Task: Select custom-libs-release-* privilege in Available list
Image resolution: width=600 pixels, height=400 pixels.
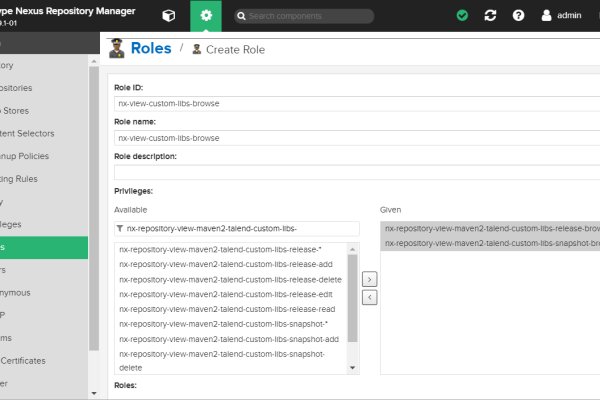Action: (x=230, y=250)
